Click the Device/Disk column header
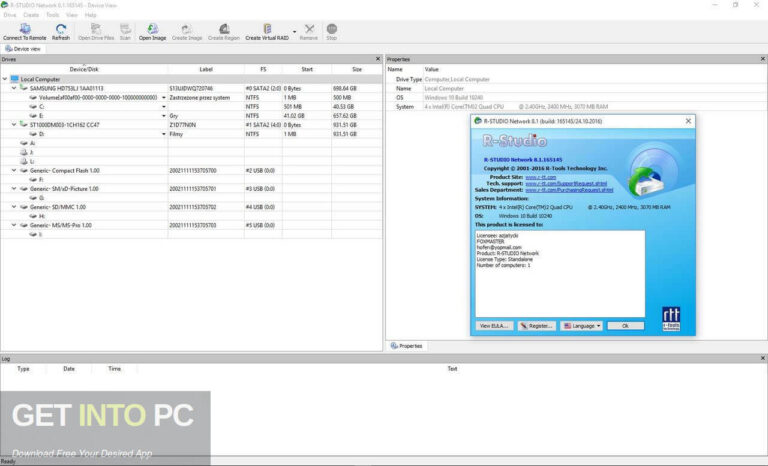 coord(84,69)
